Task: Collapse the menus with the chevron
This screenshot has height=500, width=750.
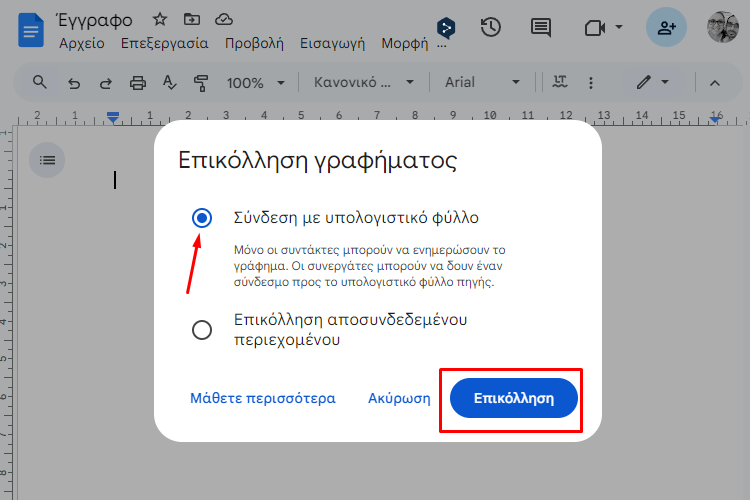Action: coord(715,83)
